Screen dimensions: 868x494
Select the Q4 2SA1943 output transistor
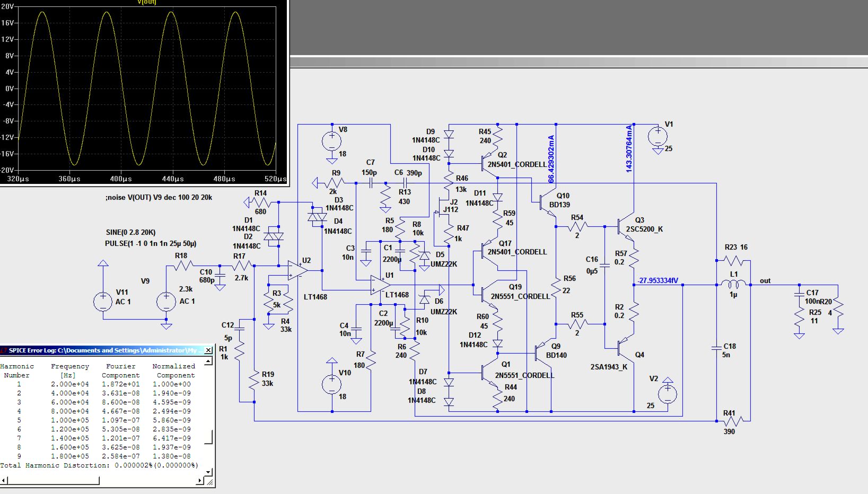(626, 348)
